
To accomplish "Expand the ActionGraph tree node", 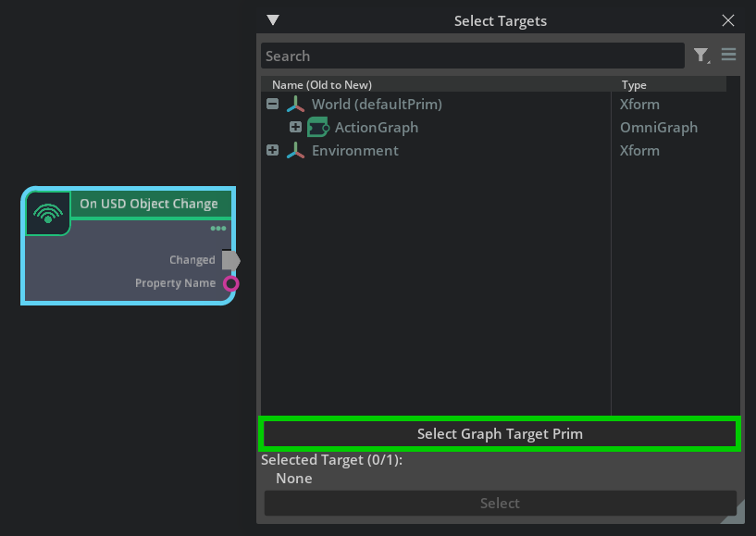I will click(295, 127).
